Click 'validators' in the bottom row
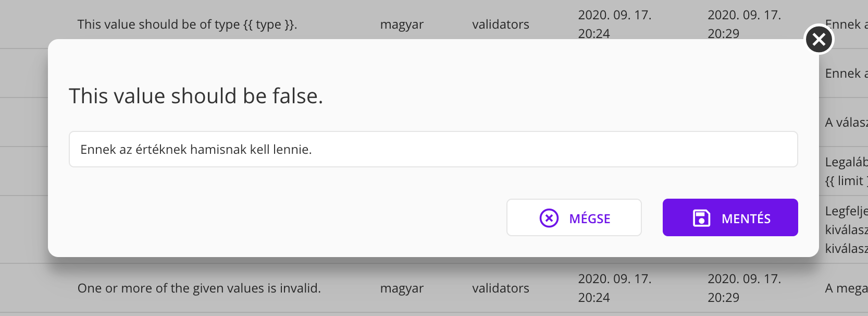 click(500, 288)
